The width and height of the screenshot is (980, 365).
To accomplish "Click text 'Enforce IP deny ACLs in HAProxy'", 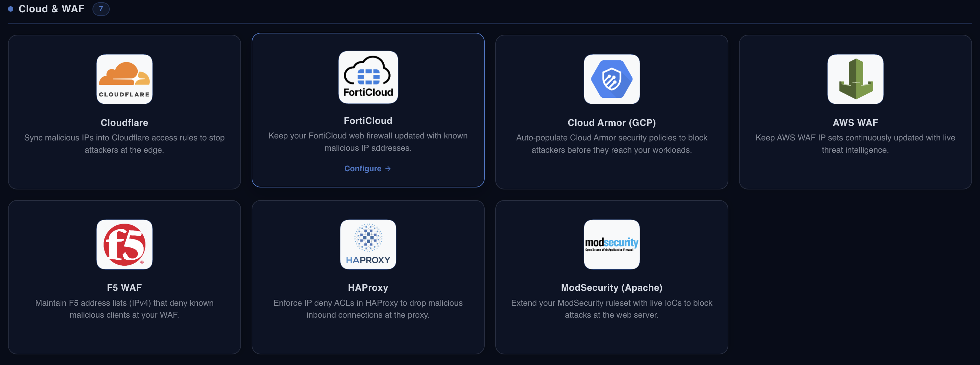I will [337, 303].
